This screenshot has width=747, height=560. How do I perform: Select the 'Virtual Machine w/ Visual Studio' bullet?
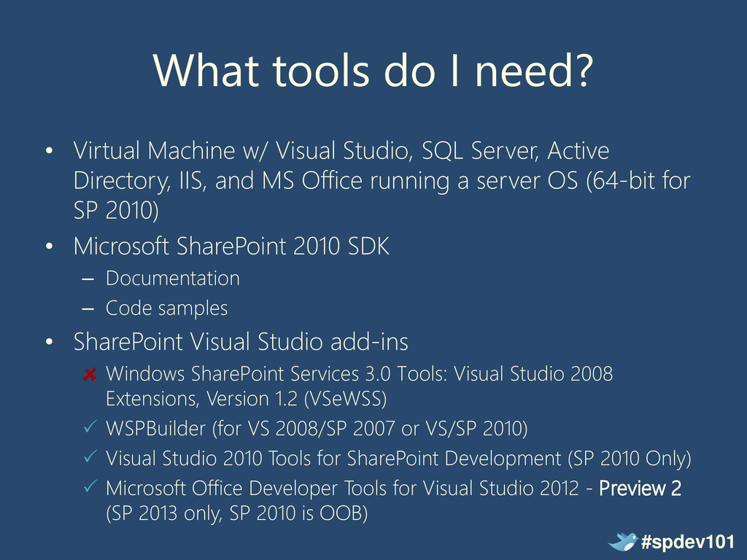pyautogui.click(x=382, y=181)
